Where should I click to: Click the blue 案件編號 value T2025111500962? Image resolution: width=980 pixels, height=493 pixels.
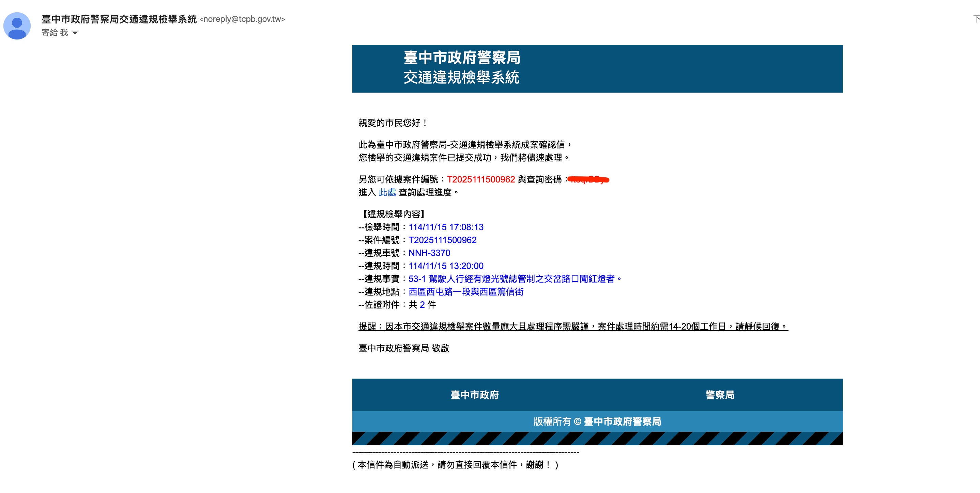click(442, 240)
